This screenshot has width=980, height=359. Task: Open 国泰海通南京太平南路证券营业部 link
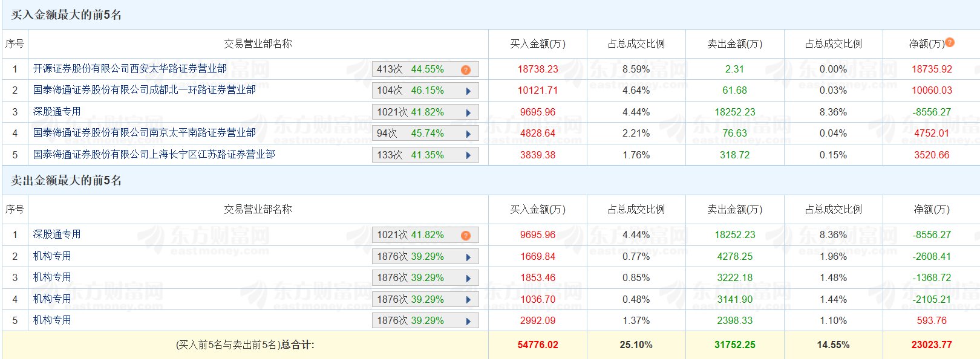tap(144, 133)
